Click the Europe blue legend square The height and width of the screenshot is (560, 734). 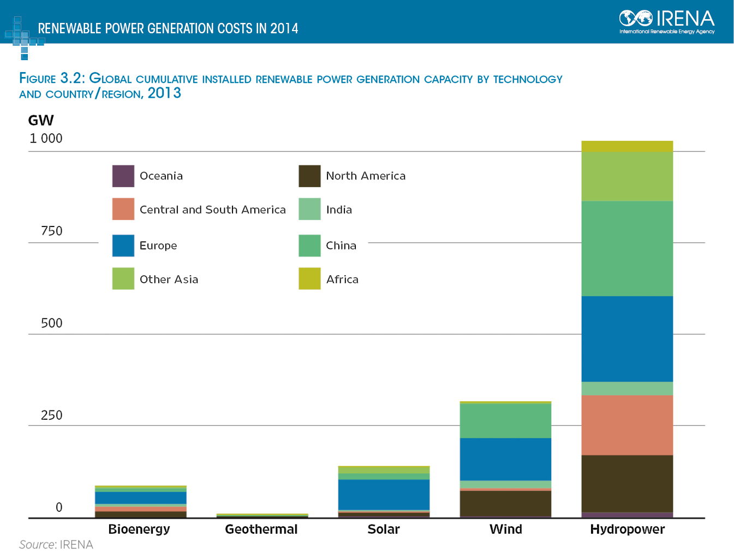tap(123, 246)
